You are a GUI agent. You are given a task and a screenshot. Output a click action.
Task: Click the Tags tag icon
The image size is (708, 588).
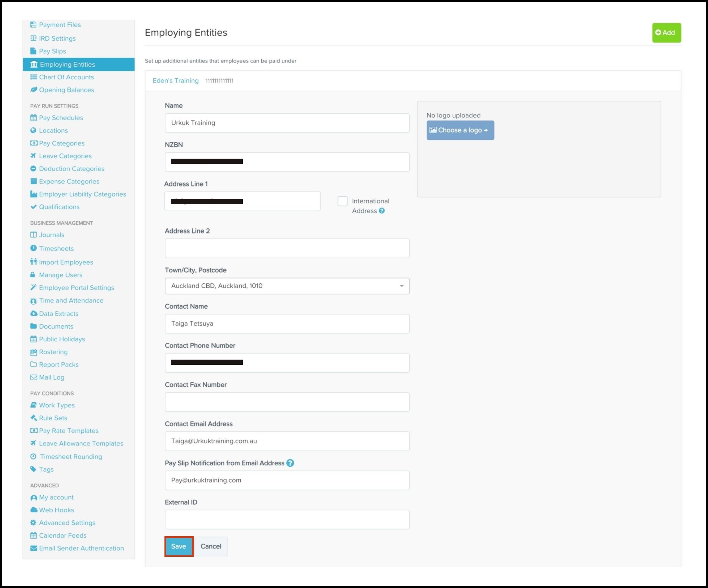tap(33, 469)
